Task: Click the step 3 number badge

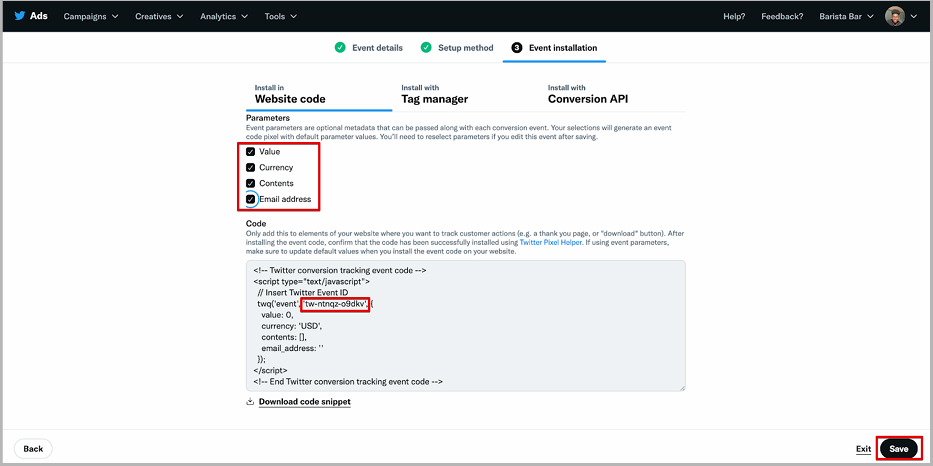Action: (x=517, y=48)
